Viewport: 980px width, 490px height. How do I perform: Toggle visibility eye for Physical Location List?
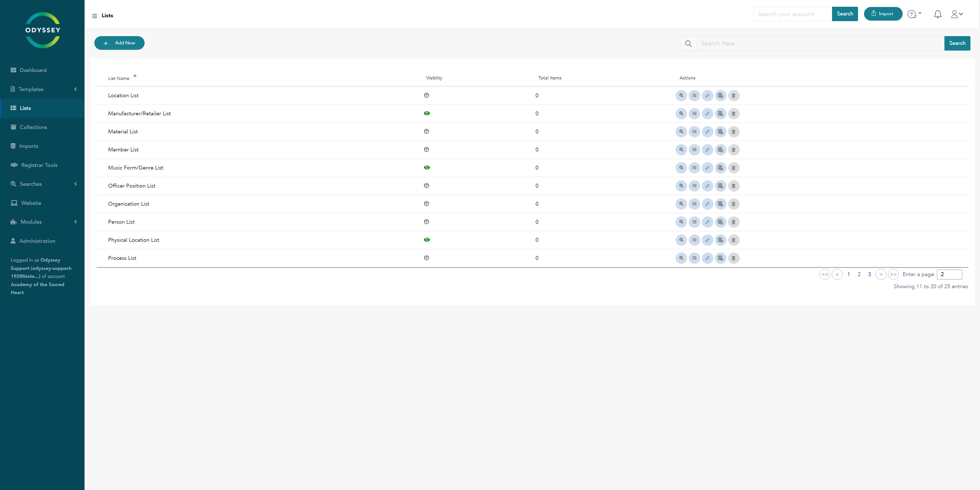coord(427,240)
